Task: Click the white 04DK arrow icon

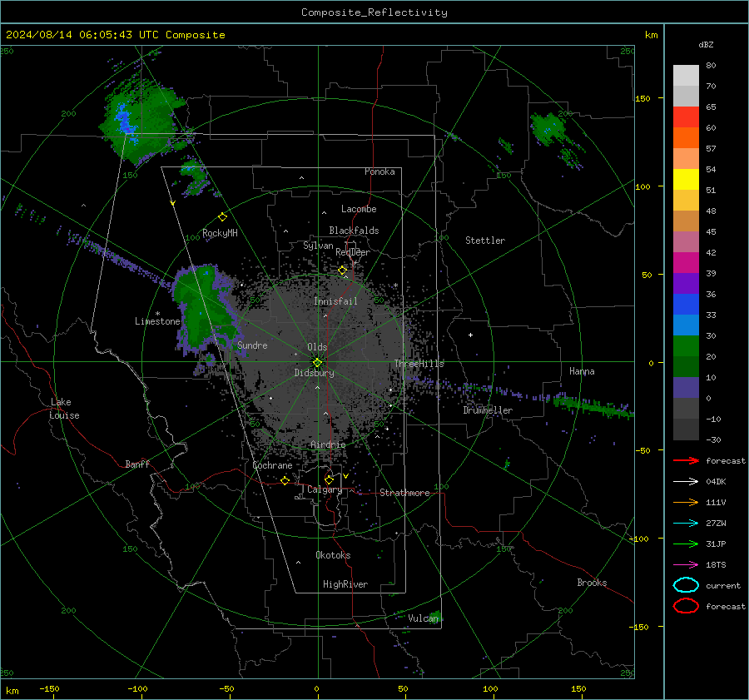Action: click(x=686, y=482)
